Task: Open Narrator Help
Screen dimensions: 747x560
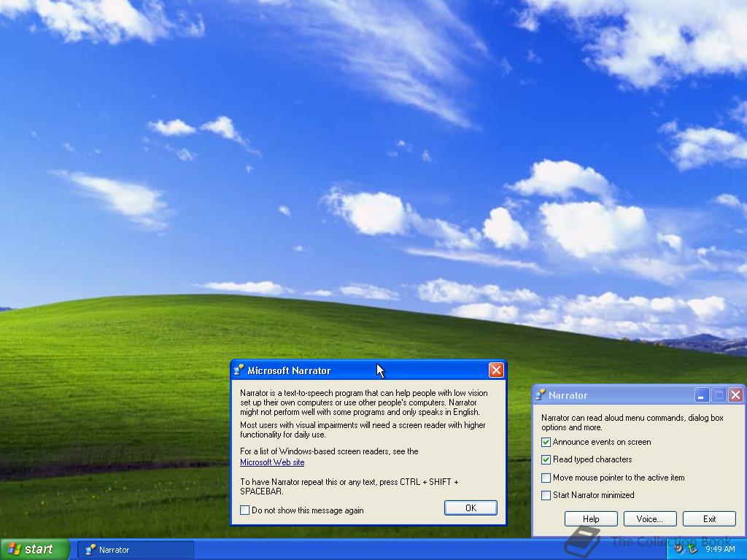Action: click(x=591, y=518)
